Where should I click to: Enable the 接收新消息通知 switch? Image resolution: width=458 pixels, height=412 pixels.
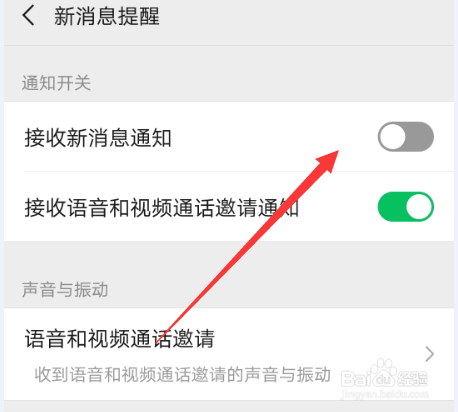[x=406, y=137]
